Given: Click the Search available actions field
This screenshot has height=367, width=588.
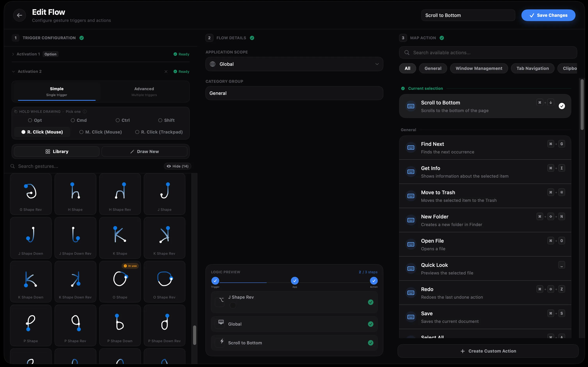Looking at the screenshot, I should click(488, 53).
